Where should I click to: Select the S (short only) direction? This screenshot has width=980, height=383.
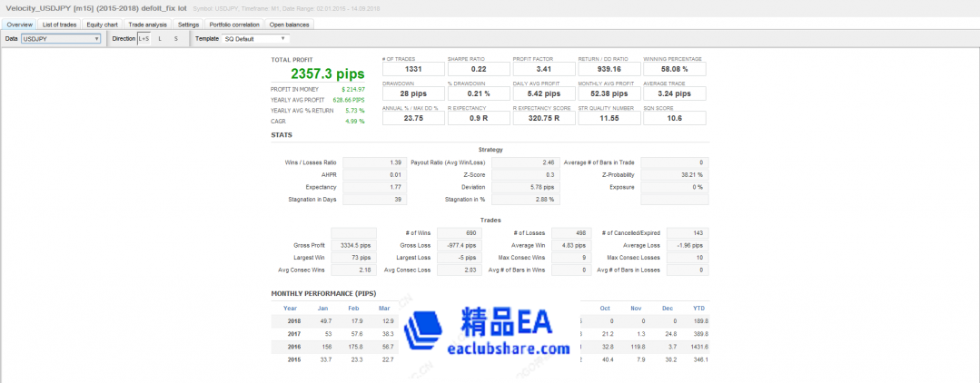tap(175, 39)
